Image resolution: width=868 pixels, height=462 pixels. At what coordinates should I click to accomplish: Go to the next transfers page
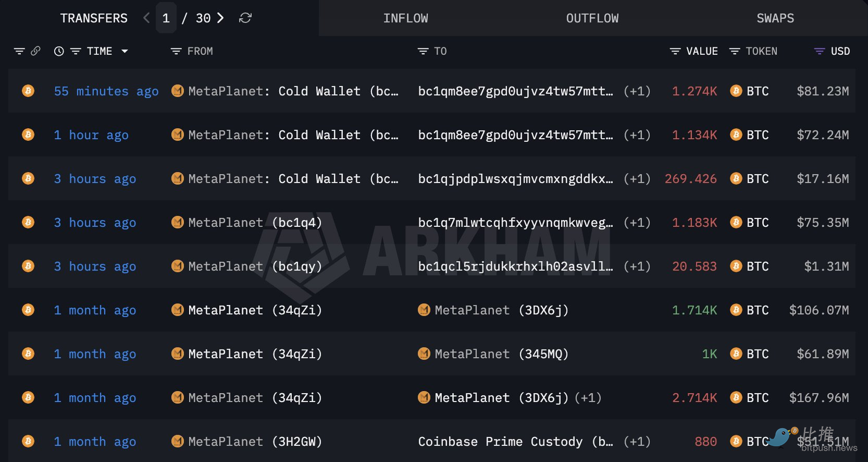(x=220, y=18)
